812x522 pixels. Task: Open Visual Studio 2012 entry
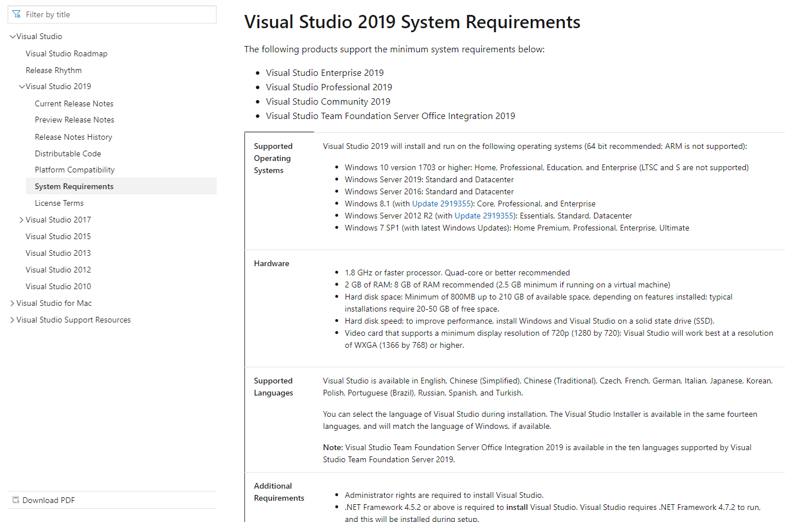pyautogui.click(x=58, y=270)
